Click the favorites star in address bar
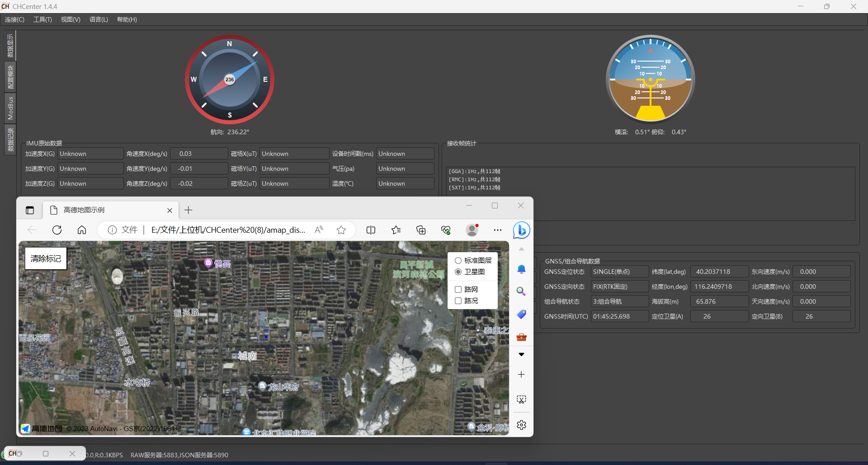 (341, 230)
